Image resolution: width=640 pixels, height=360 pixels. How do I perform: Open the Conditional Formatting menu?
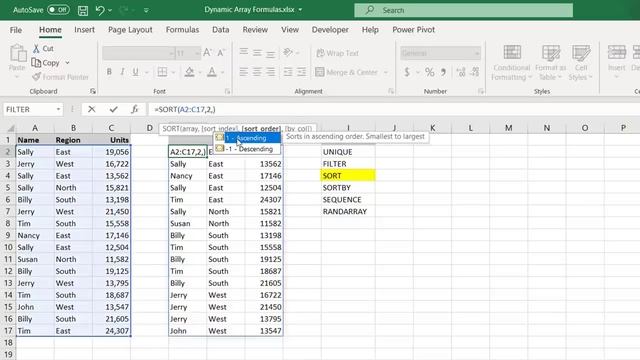click(x=511, y=62)
